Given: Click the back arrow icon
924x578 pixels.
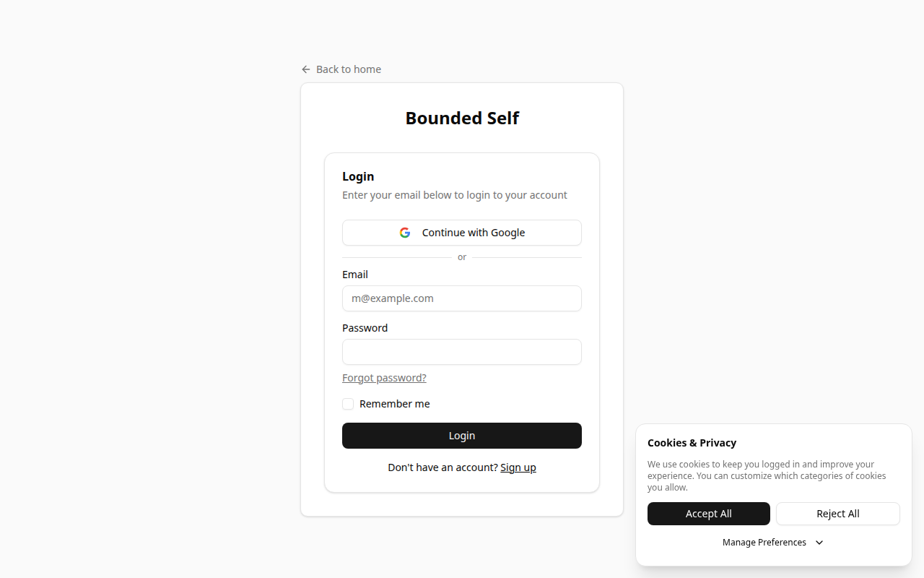Looking at the screenshot, I should 305,69.
